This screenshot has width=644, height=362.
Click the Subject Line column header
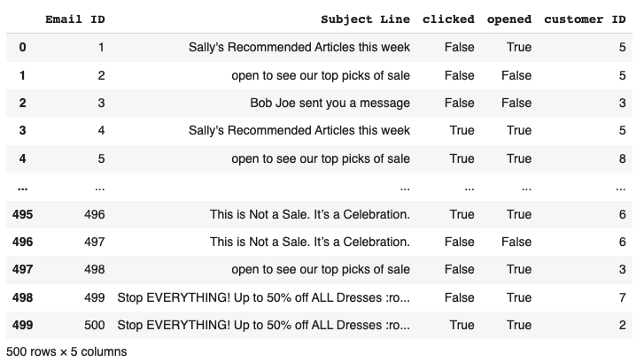365,19
